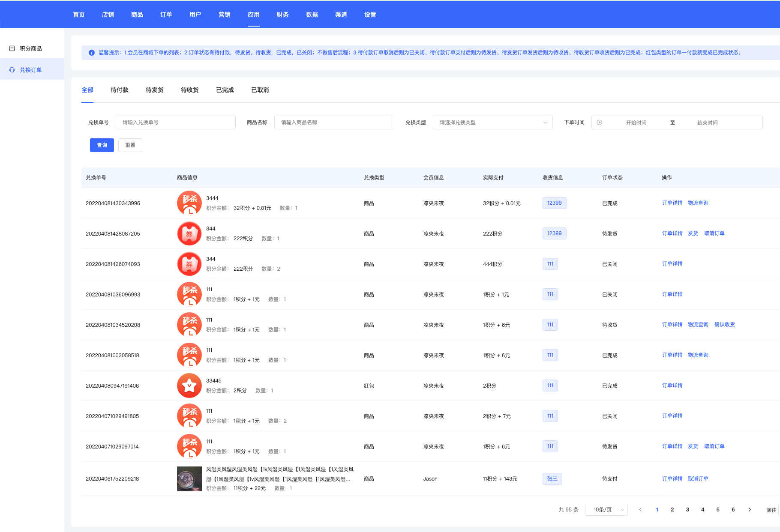Expand the 10条/页 page size dropdown
Screen dimensions: 780x532
pyautogui.click(x=606, y=510)
